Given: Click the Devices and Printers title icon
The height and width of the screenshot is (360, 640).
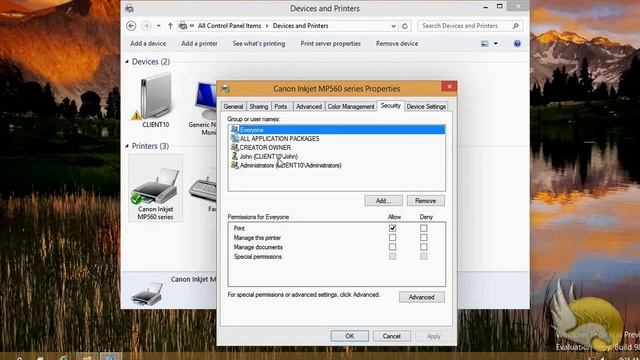Looking at the screenshot, I should (x=129, y=8).
